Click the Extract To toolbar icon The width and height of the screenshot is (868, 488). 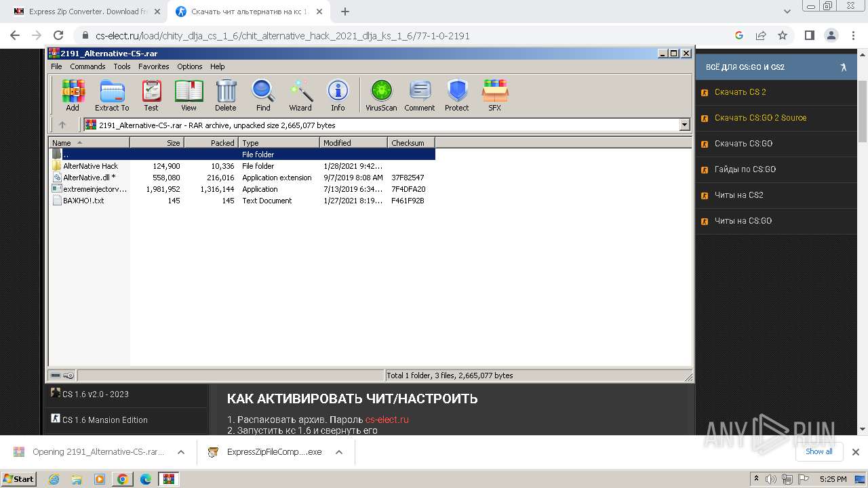[112, 96]
